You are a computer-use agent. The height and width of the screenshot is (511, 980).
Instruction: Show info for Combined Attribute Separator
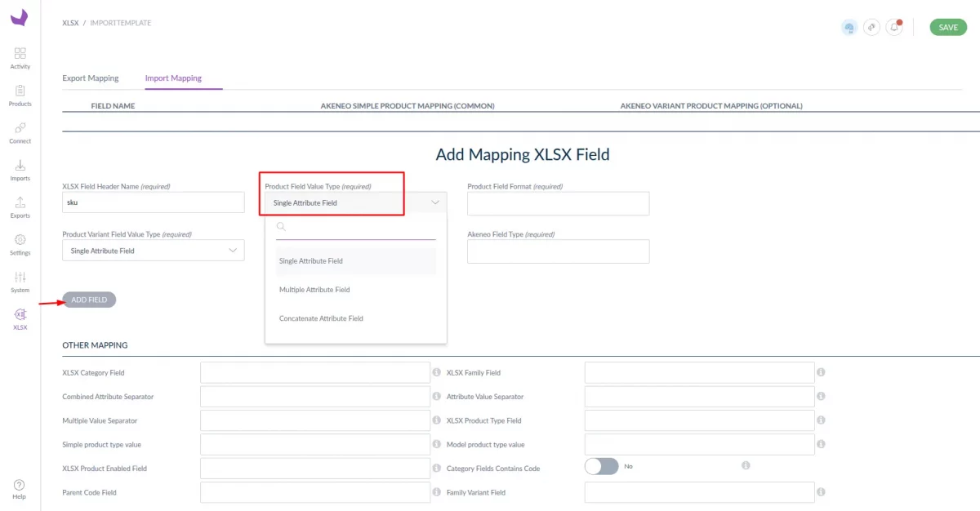[436, 397]
